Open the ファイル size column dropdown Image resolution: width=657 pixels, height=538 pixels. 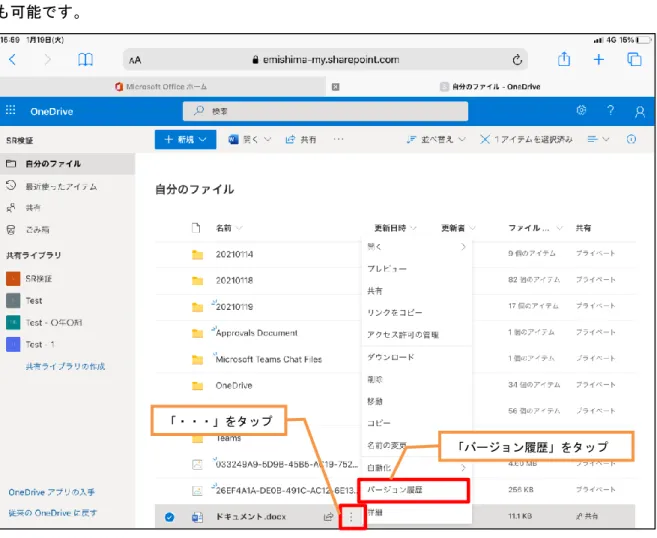coord(535,228)
